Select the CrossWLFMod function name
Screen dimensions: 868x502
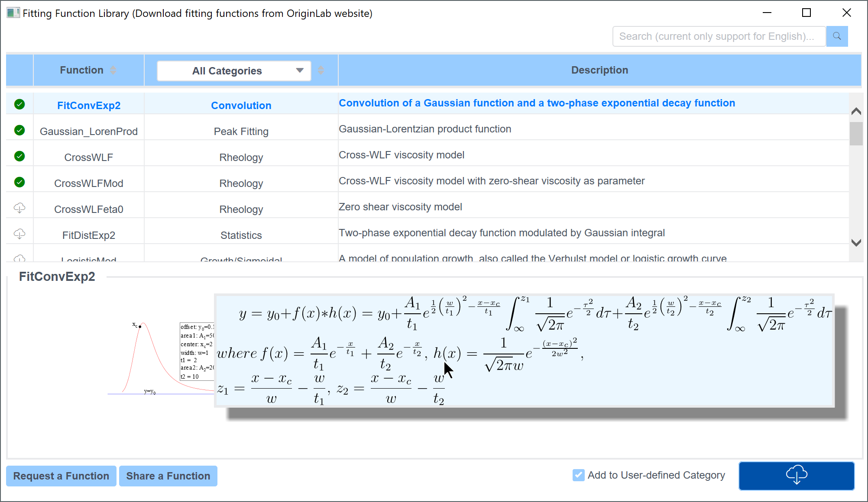click(x=89, y=183)
